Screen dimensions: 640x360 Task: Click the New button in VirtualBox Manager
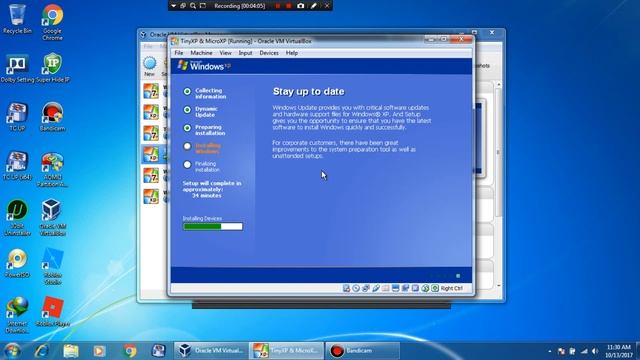149,67
